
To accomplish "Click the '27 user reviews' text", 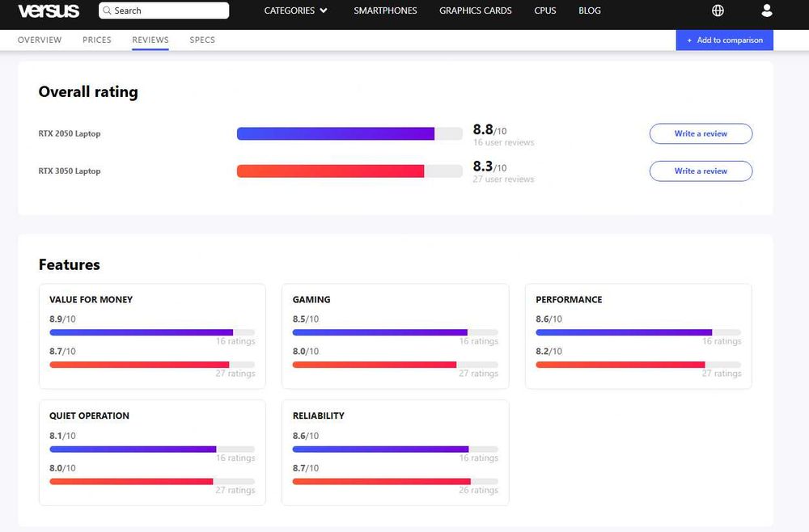I will tap(503, 179).
